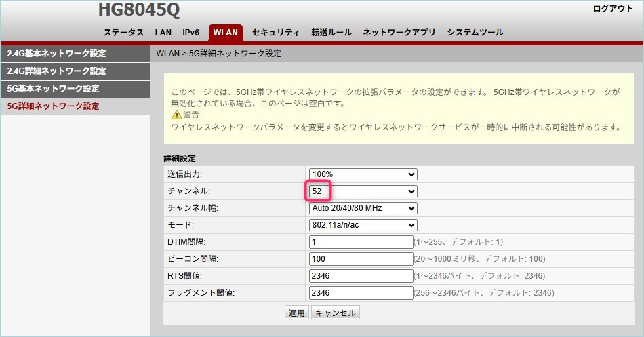Click the fragment hint (256～2346バイト)
Screen dimensions: 644x337
pos(484,293)
